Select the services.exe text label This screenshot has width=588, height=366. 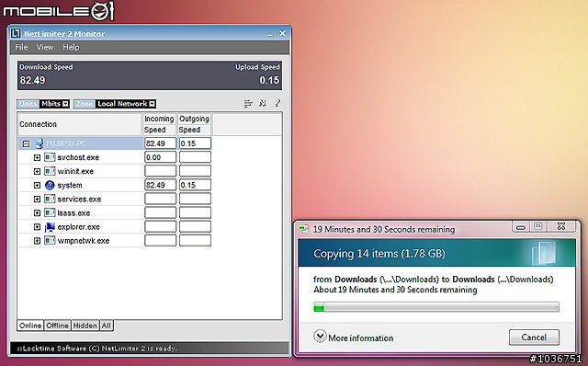[79, 200]
